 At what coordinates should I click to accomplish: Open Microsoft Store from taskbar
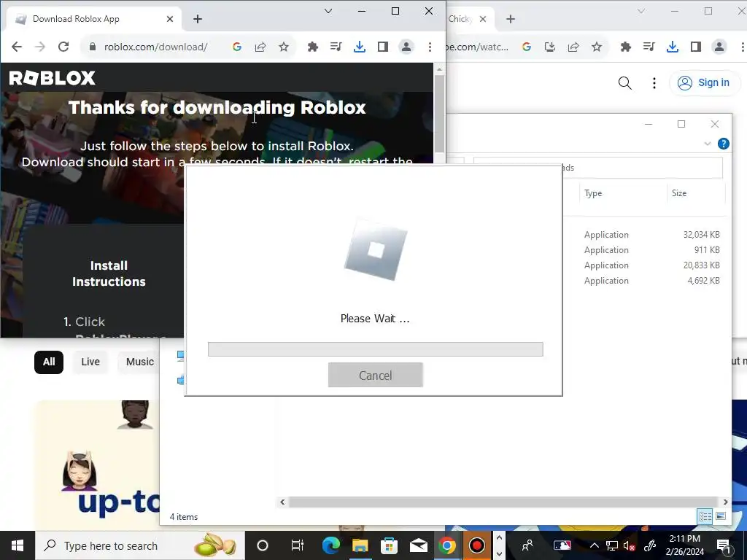point(390,545)
